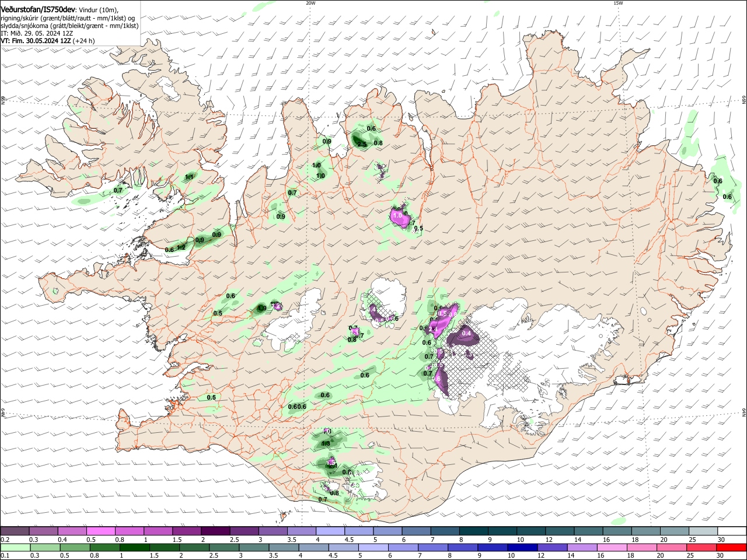Click the '0.4' snow value on Vatnajökull glacier
The height and width of the screenshot is (560, 747).
pos(466,333)
